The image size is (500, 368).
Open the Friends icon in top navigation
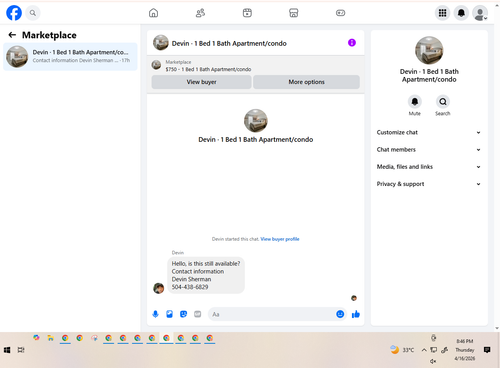(200, 13)
